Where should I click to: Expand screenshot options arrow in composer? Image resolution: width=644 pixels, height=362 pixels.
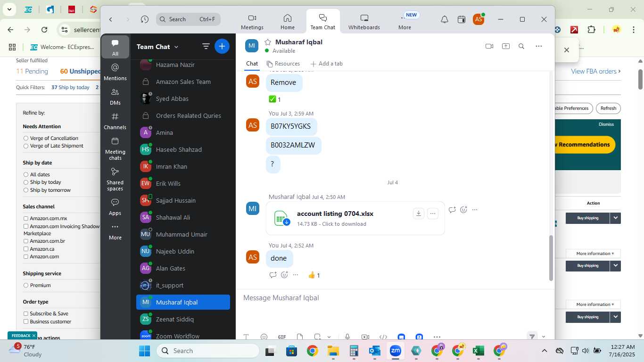(329, 337)
